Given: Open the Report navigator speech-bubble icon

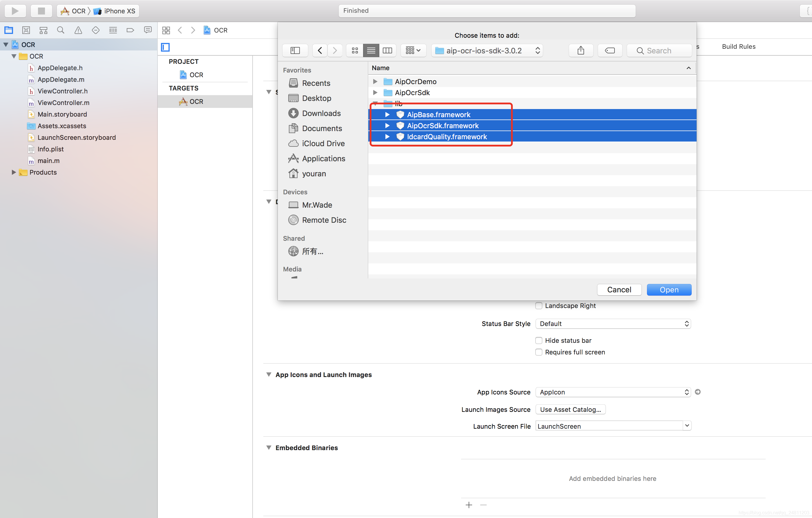Looking at the screenshot, I should coord(148,30).
